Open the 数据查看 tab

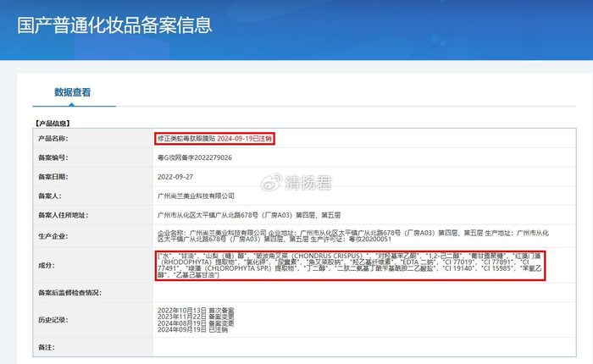pos(73,92)
